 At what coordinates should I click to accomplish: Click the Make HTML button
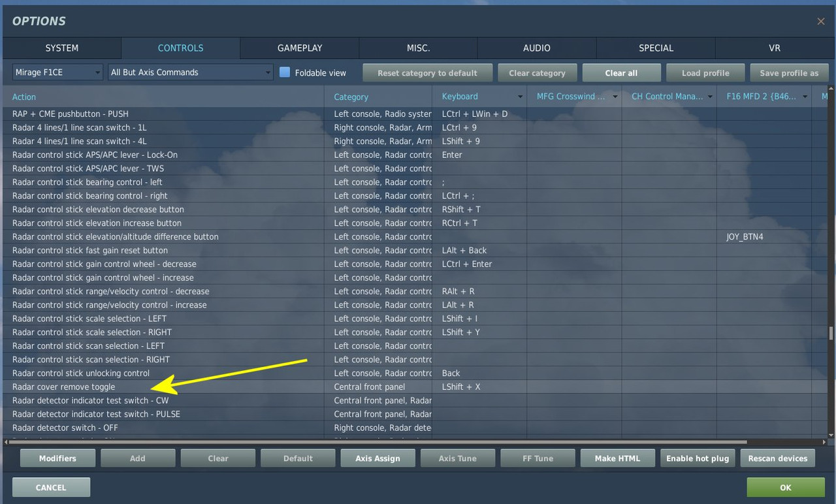coord(618,458)
